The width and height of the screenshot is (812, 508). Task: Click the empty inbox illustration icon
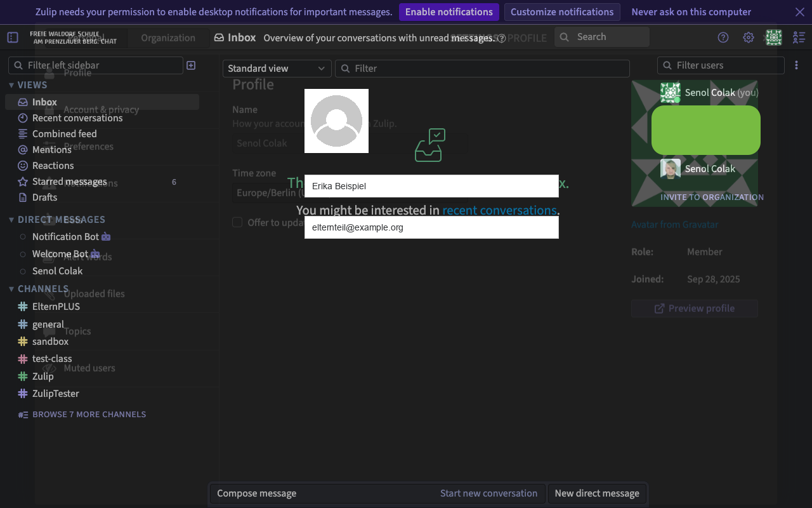tap(430, 145)
